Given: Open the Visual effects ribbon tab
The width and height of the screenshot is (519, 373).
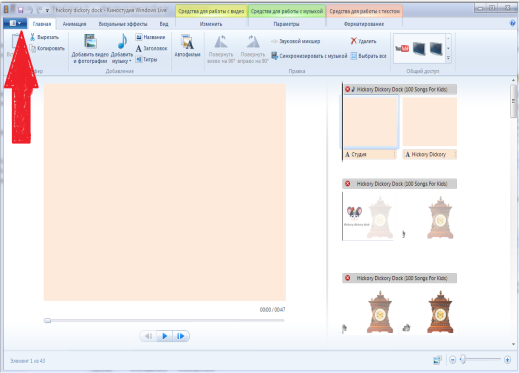Looking at the screenshot, I should point(123,24).
